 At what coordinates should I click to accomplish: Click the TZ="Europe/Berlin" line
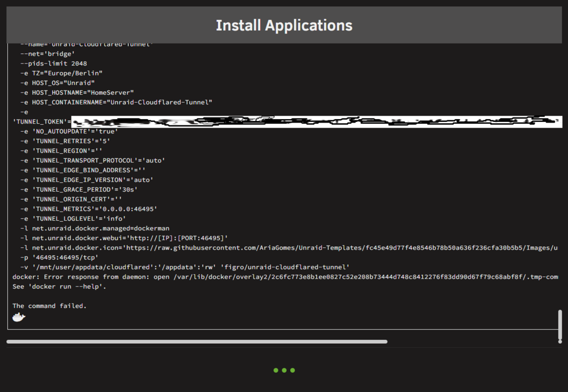coord(61,73)
